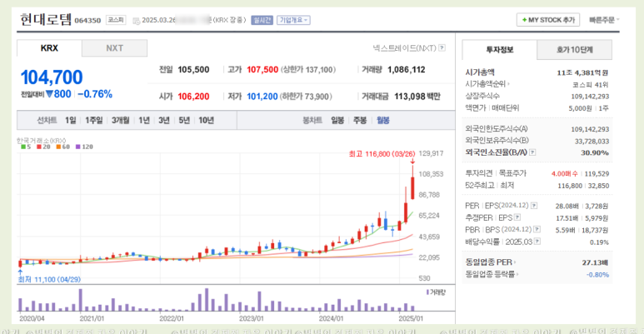Click the trading volume 1,086,112
This screenshot has height=334, width=644.
pos(407,70)
